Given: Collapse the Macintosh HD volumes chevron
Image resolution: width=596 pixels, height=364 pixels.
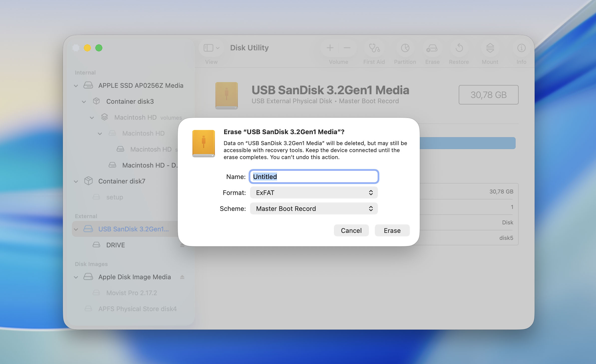Looking at the screenshot, I should 92,118.
